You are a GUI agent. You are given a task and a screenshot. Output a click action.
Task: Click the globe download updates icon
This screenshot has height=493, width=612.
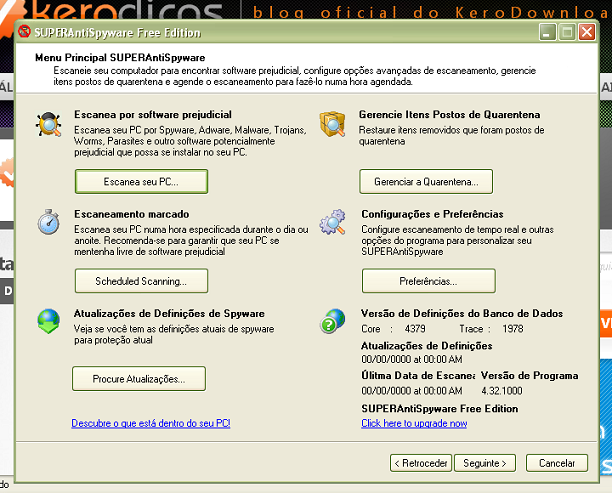click(48, 321)
